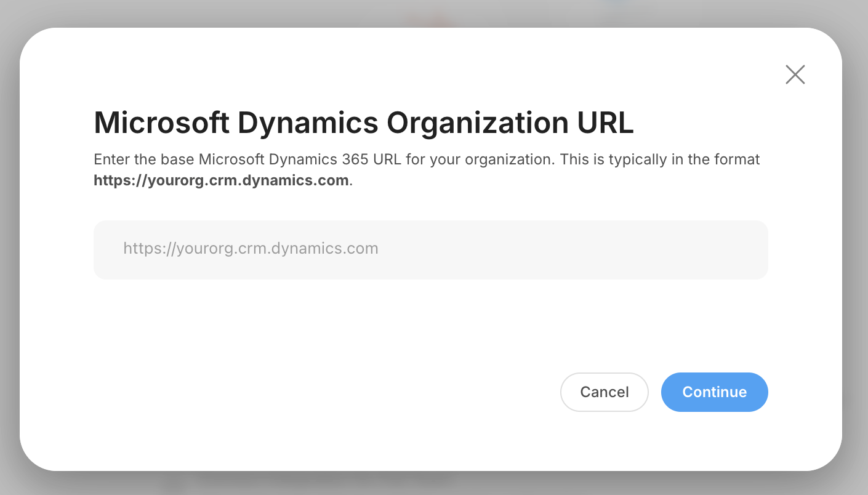Click the placeholder text inside the URL field
868x495 pixels.
251,249
